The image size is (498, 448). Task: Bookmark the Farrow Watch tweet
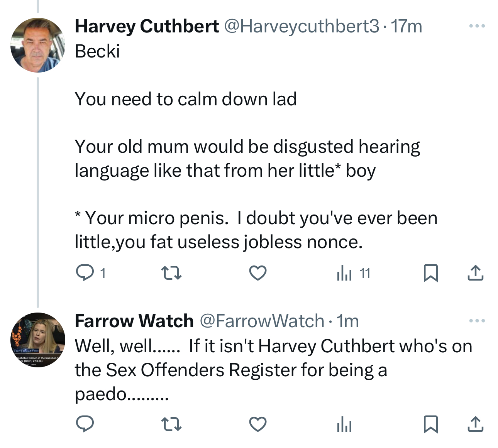(430, 424)
